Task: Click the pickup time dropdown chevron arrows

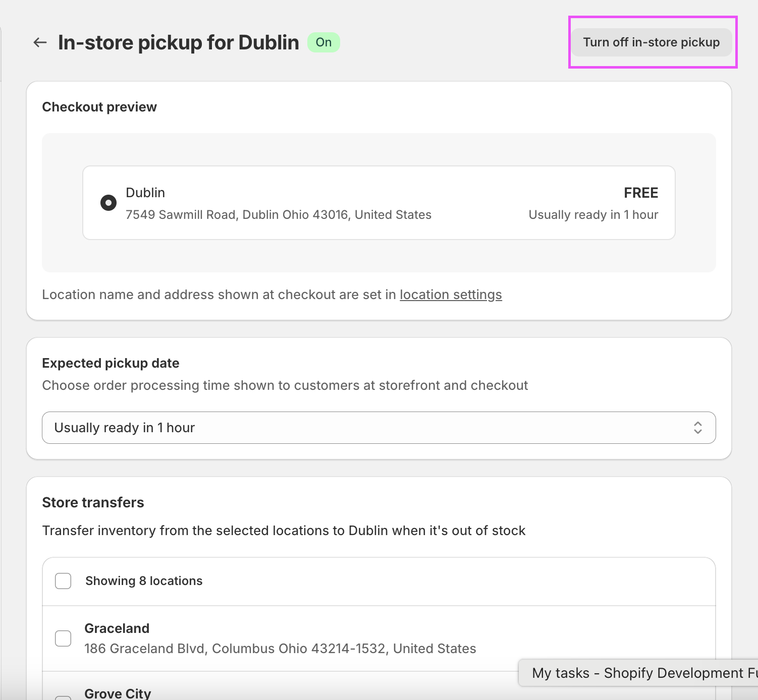Action: (697, 428)
